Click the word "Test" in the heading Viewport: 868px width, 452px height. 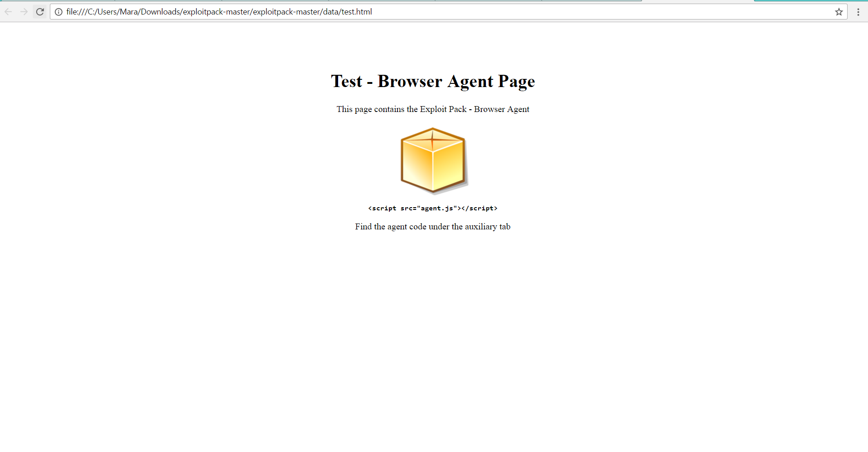click(347, 82)
